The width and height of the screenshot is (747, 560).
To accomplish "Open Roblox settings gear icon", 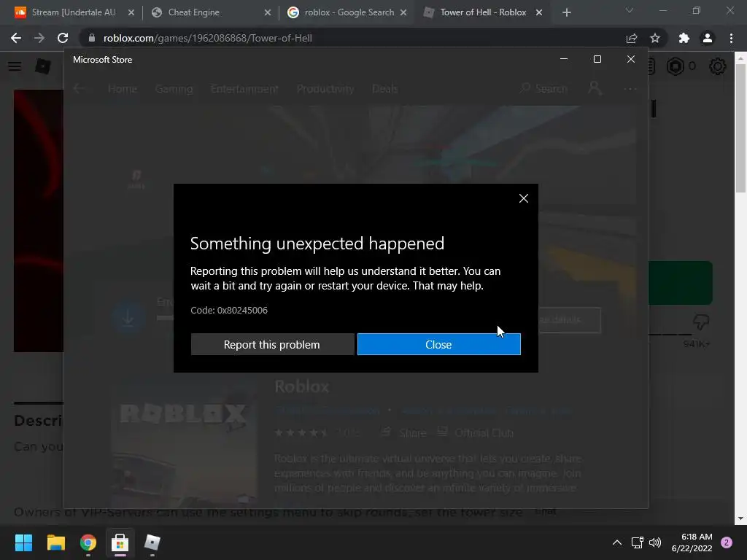I will click(x=718, y=66).
